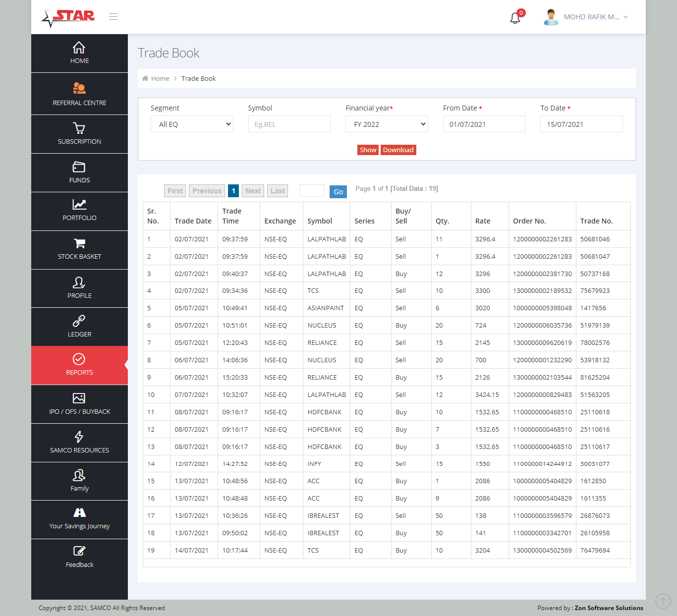This screenshot has height=616, width=677.
Task: Click the Last page button
Action: (278, 191)
